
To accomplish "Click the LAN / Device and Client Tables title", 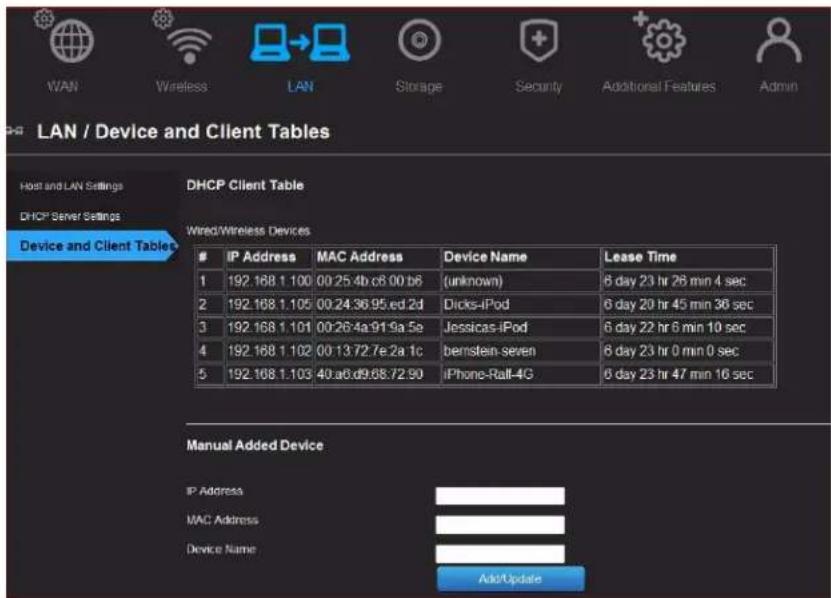I will point(183,131).
